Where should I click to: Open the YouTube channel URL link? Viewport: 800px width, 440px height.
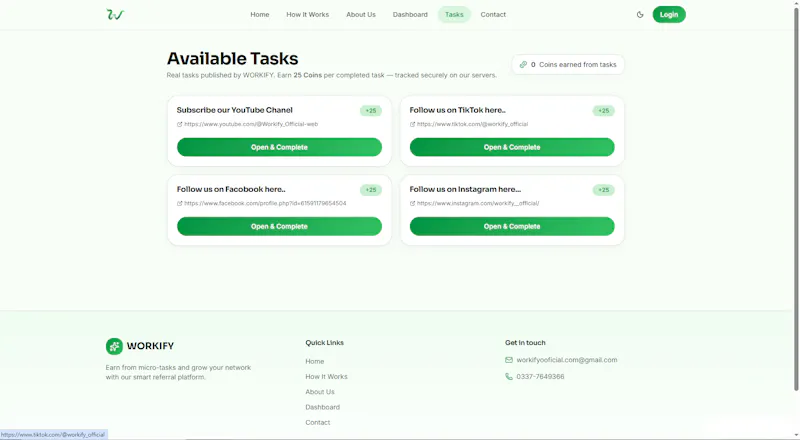pos(251,124)
